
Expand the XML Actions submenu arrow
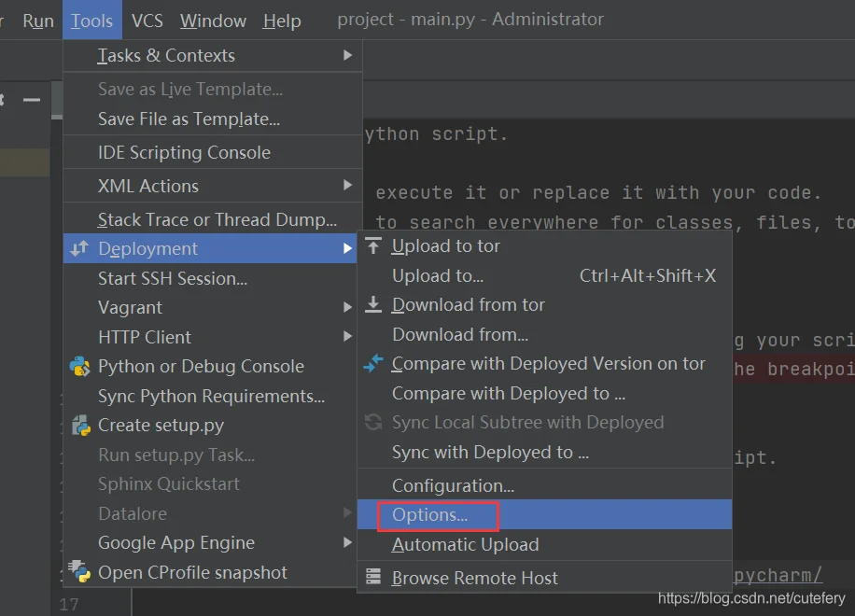point(347,186)
